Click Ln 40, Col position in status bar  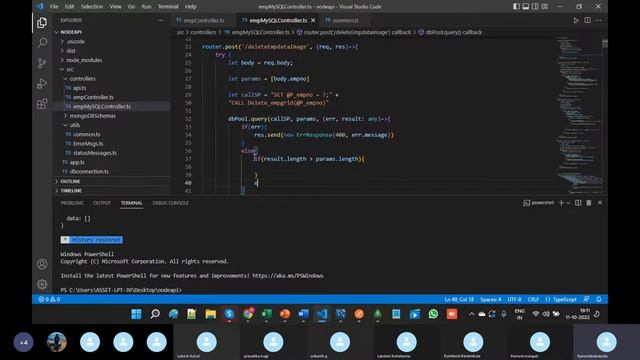click(459, 299)
